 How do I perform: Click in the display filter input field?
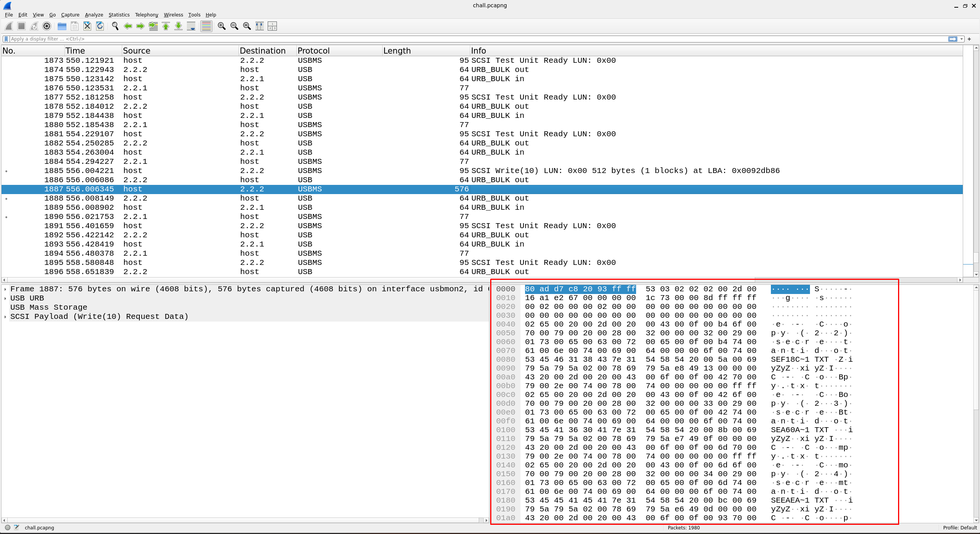coord(460,39)
